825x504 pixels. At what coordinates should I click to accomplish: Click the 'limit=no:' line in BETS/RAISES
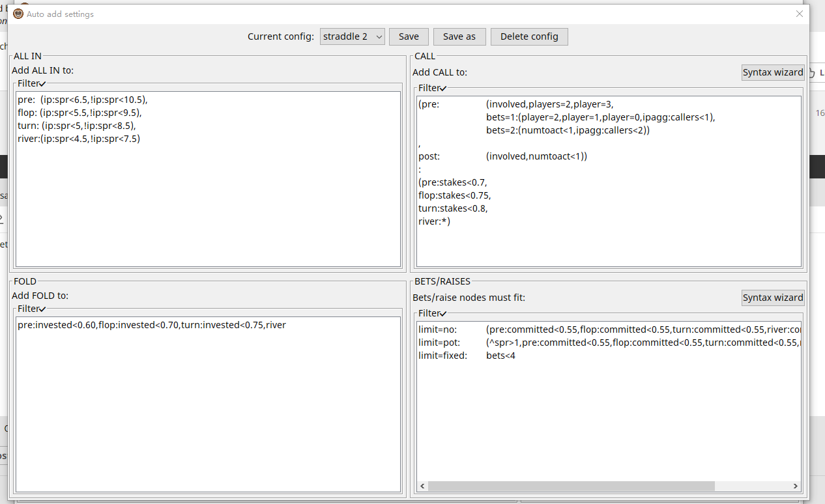point(609,329)
